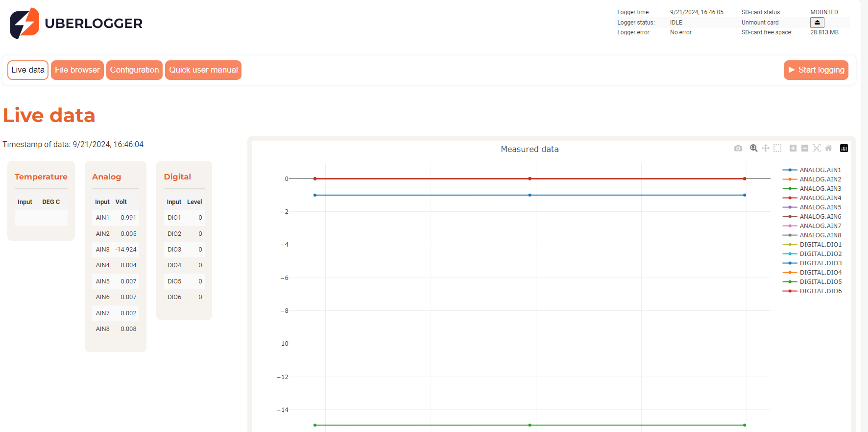Click the DEG C column header
Screen dimensions: 868x432
[51, 202]
